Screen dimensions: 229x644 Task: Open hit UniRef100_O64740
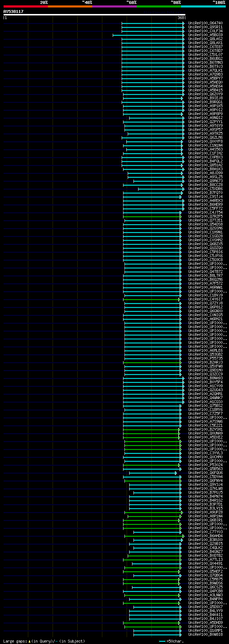[x=205, y=23]
